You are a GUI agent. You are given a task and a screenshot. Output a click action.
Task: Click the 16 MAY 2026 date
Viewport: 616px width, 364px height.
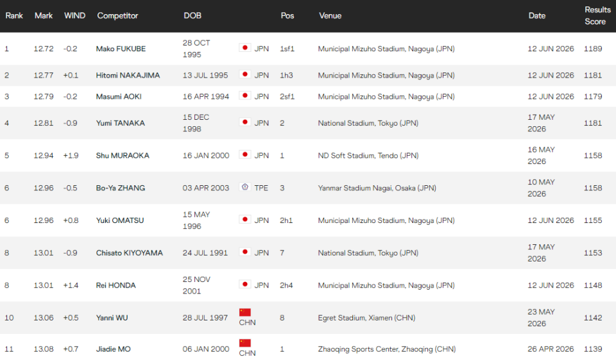tap(541, 156)
